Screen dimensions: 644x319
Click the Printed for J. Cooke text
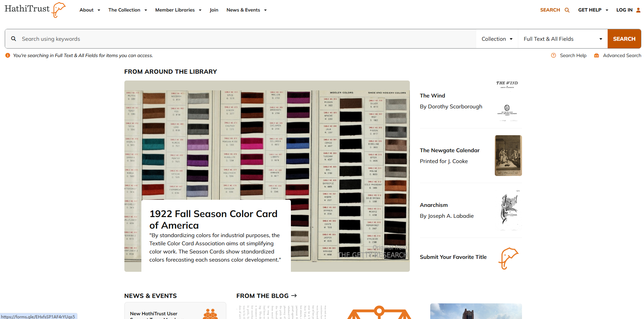(443, 161)
